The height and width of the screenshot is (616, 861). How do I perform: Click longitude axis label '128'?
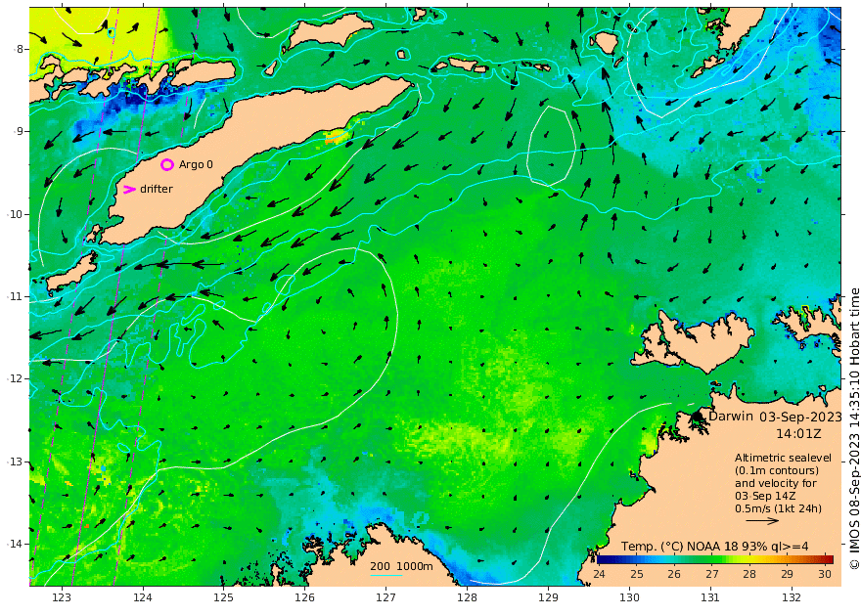(468, 597)
